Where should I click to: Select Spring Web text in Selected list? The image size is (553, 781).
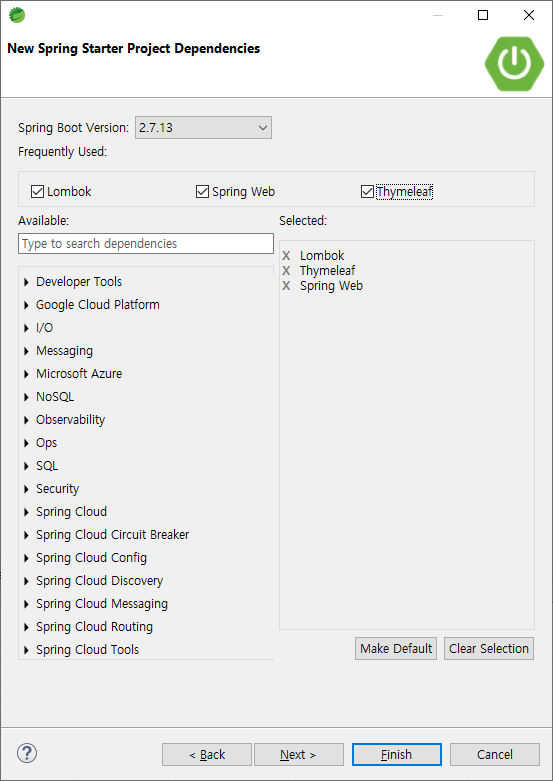[331, 286]
